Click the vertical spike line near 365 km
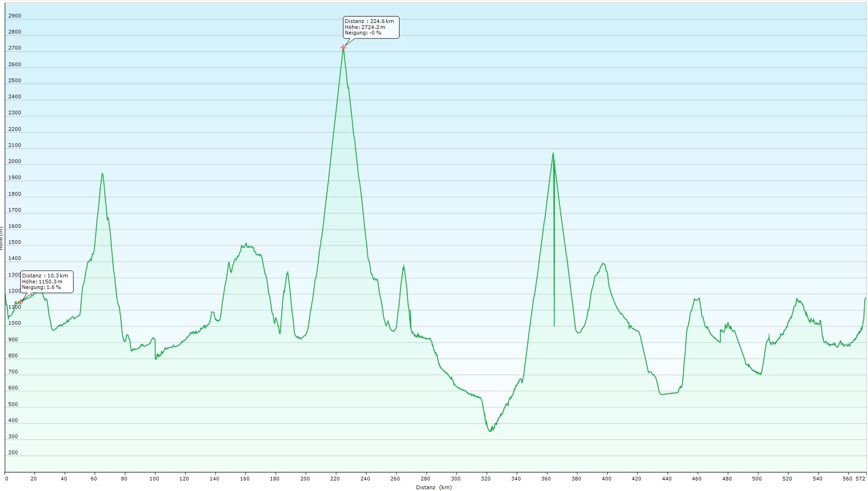868x491 pixels. [x=554, y=276]
